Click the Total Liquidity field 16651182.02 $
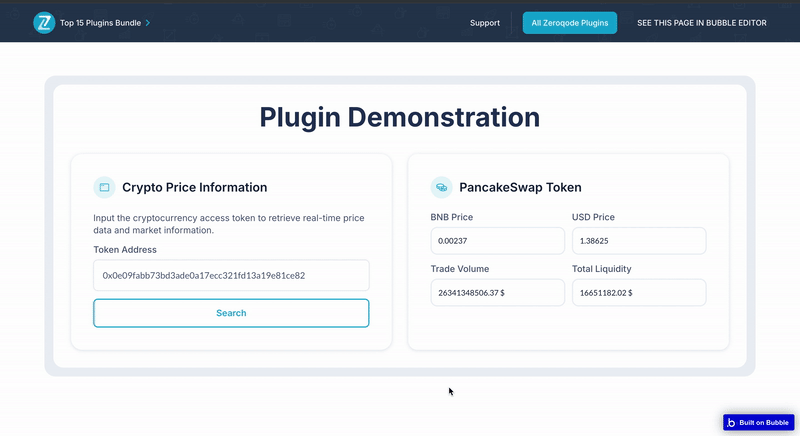 639,293
